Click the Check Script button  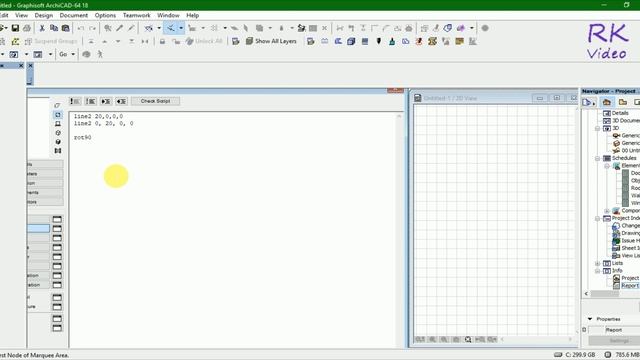coord(155,101)
